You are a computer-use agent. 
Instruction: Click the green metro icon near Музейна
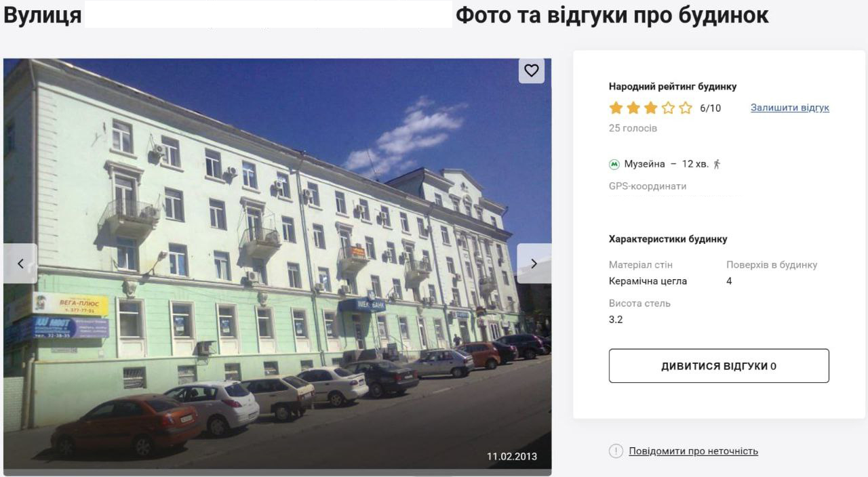coord(614,164)
